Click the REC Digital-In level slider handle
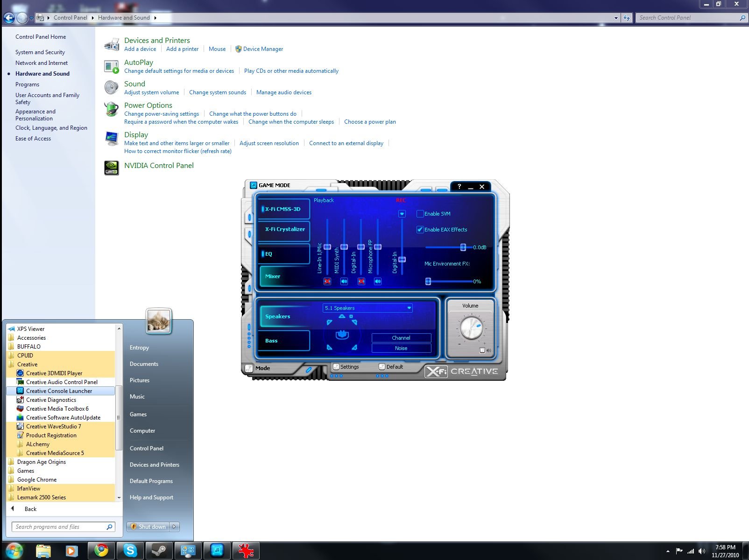Screen dimensions: 749x560 tap(402, 259)
